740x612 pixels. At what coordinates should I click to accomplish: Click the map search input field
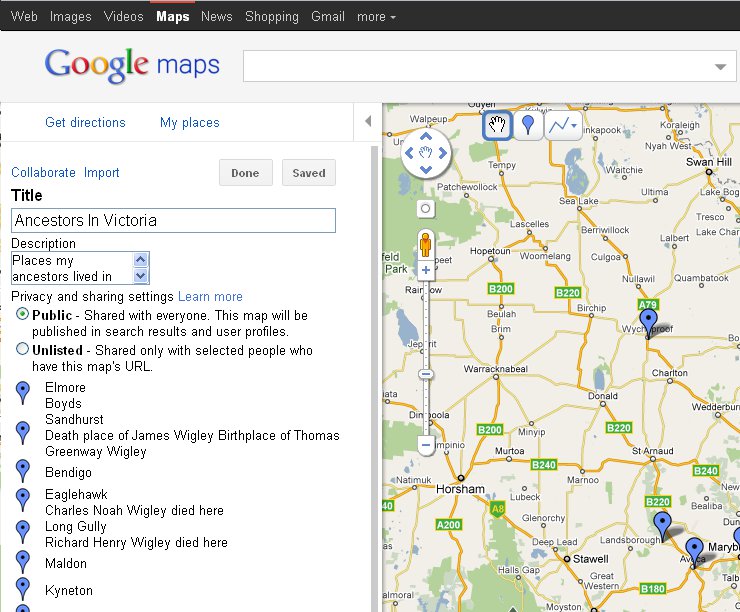pyautogui.click(x=489, y=66)
